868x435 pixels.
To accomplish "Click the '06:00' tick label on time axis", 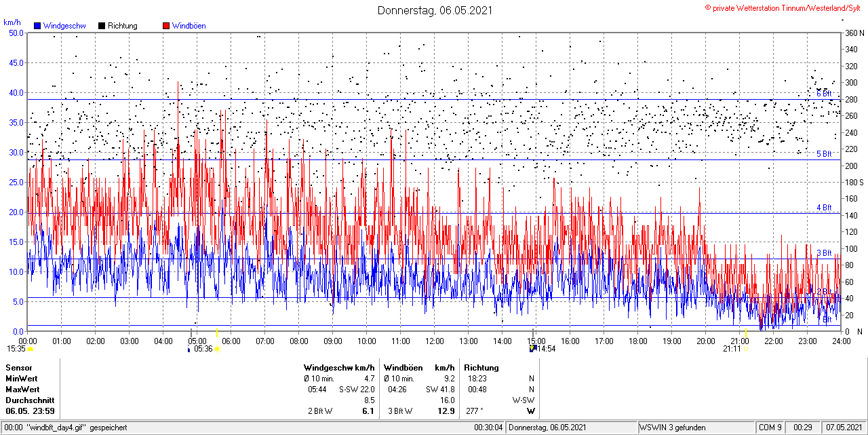I will coord(231,341).
